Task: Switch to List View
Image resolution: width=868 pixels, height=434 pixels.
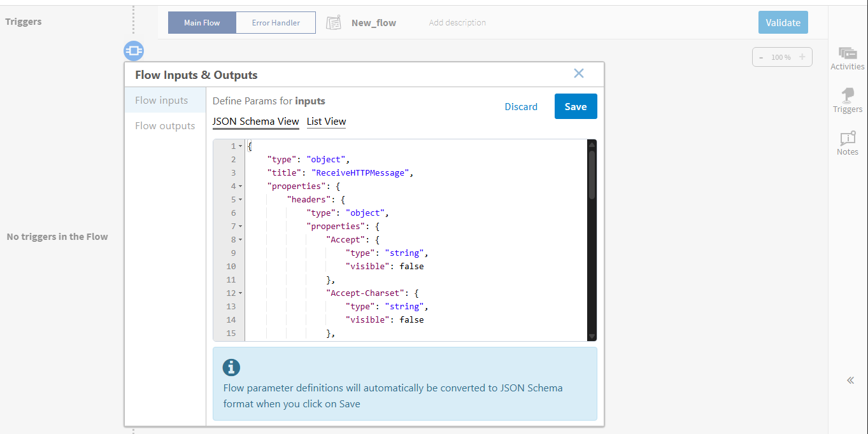Action: pos(326,122)
